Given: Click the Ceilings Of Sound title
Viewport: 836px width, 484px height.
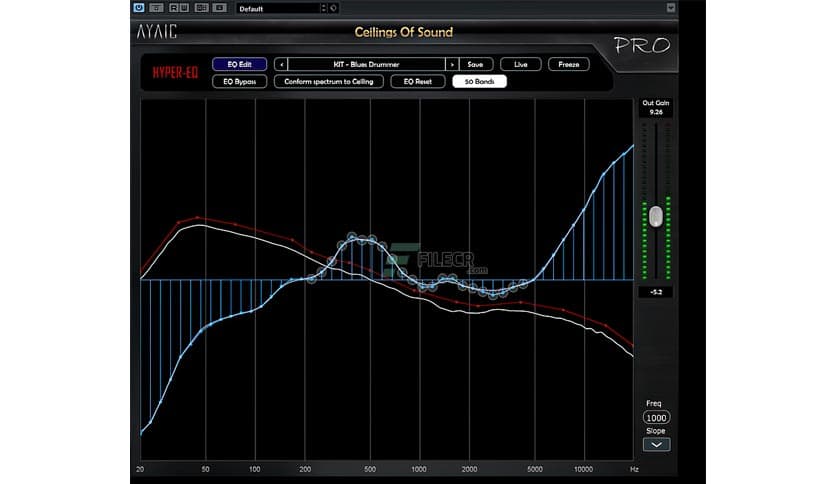Looking at the screenshot, I should [x=404, y=32].
